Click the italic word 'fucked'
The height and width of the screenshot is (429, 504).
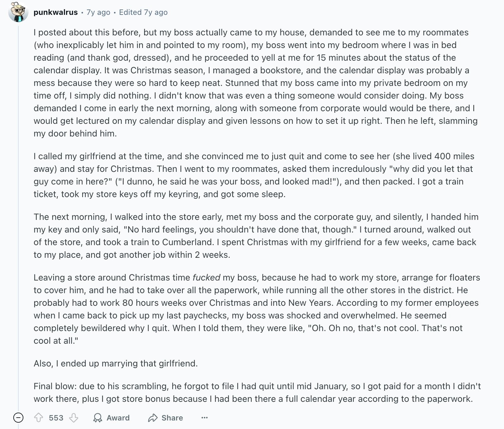pos(206,277)
